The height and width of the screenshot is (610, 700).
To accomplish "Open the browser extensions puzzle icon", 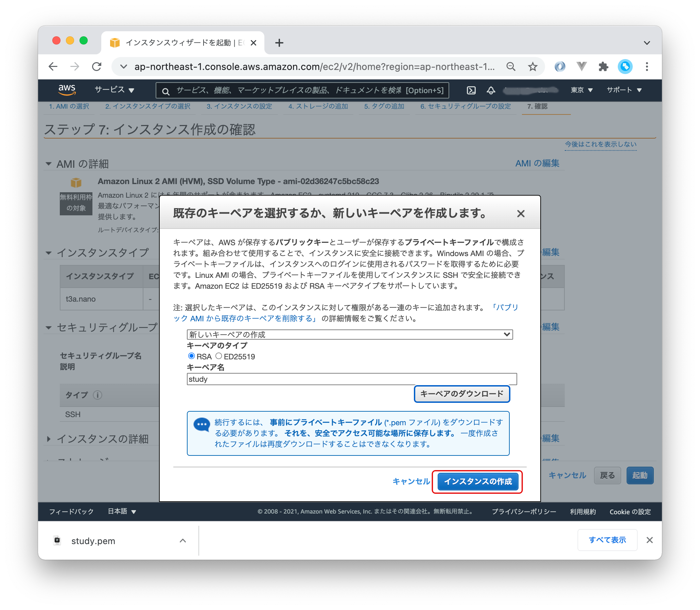I will tap(603, 67).
